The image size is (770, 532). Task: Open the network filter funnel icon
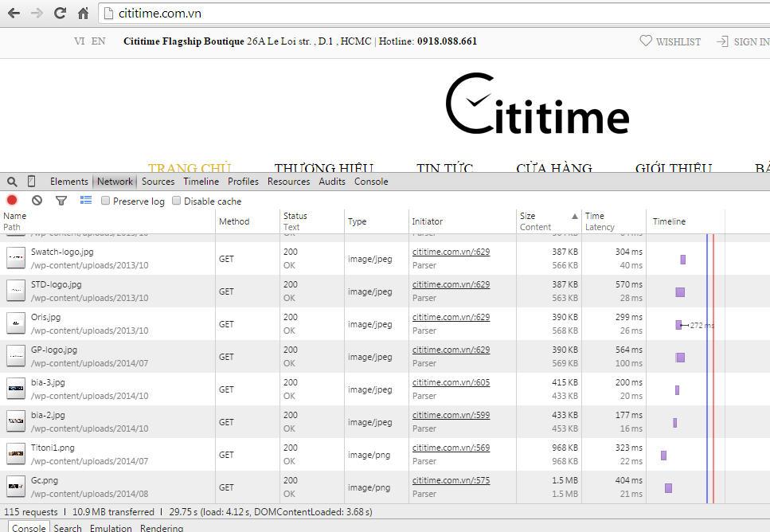(x=61, y=201)
